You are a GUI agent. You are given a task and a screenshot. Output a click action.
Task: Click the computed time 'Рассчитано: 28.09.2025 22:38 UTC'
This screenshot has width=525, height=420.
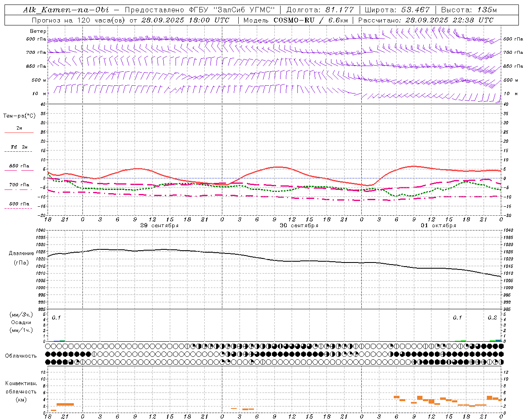click(x=426, y=20)
